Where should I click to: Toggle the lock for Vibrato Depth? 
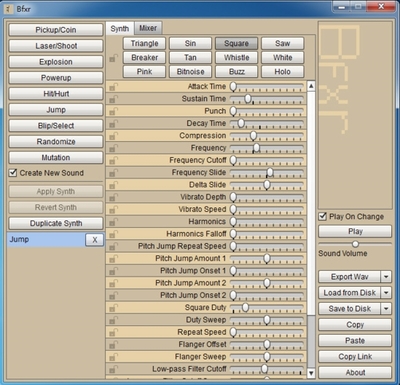click(x=113, y=198)
